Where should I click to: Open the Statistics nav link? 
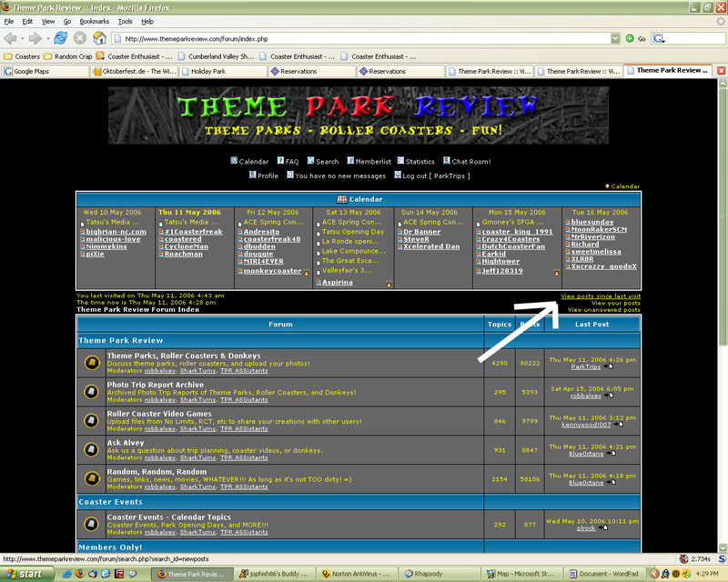point(416,161)
